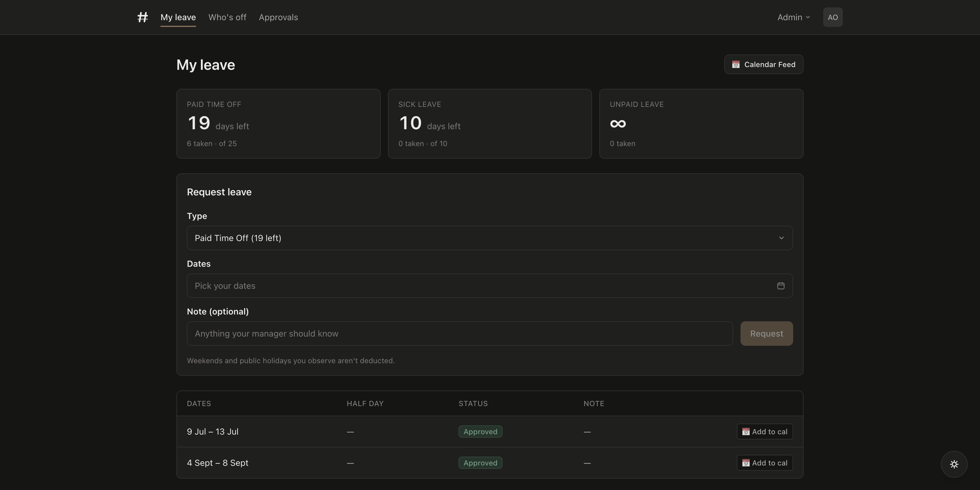Switch to Who's off tab
The width and height of the screenshot is (980, 490).
pos(227,17)
